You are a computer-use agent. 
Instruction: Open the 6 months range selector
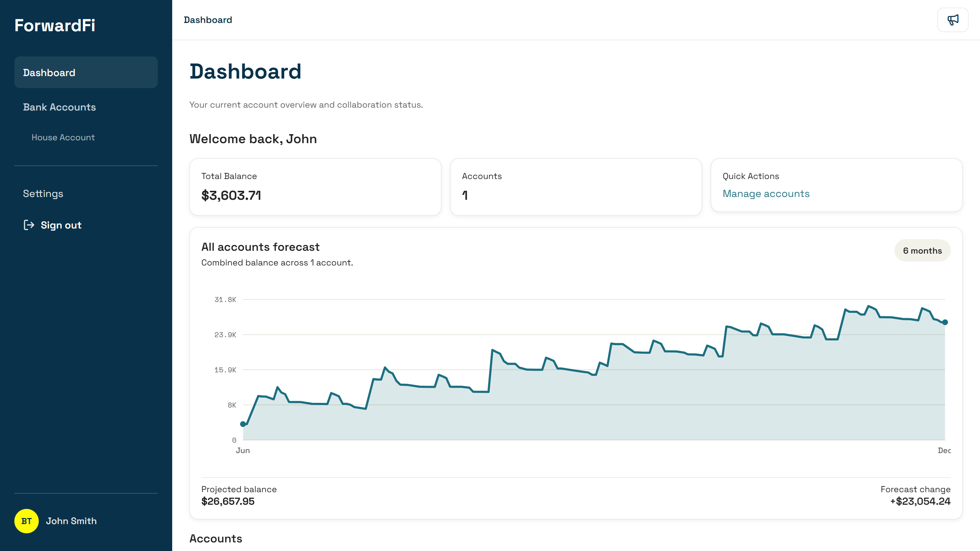(x=922, y=250)
